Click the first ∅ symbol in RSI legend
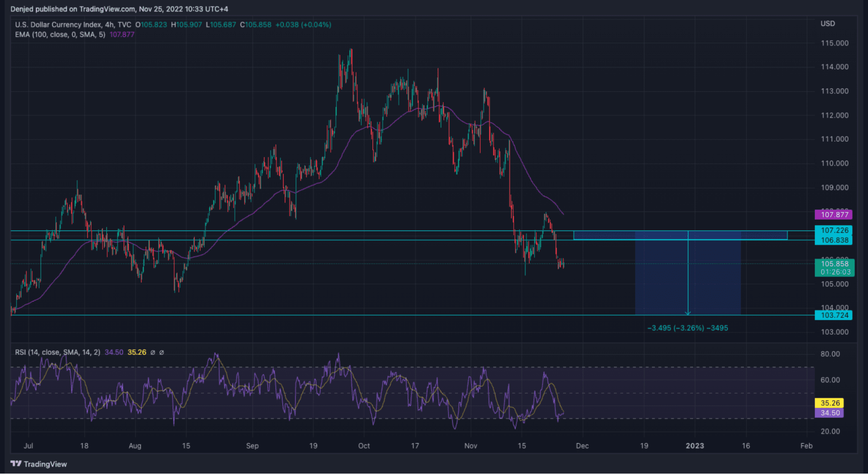 [153, 352]
